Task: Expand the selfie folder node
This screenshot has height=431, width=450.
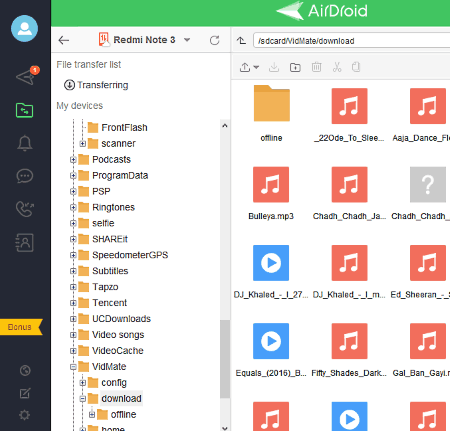Action: pyautogui.click(x=73, y=223)
